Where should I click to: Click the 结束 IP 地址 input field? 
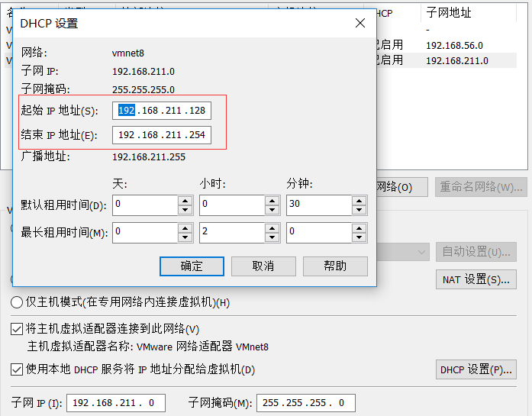162,135
